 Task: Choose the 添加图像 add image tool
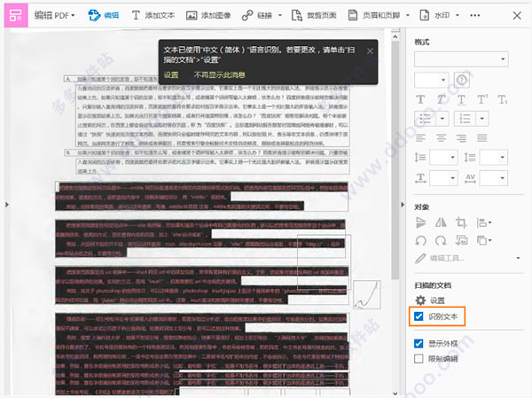coord(208,15)
